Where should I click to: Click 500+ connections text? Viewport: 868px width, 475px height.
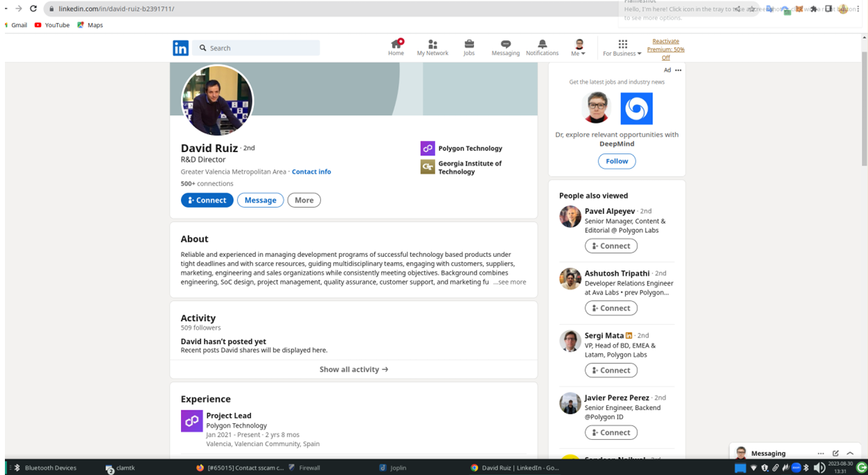[x=207, y=184]
